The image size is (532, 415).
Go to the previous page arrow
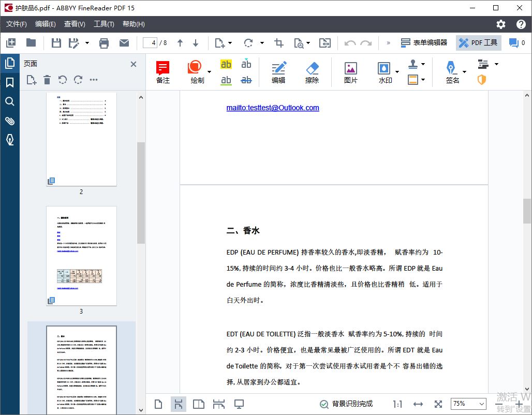[x=180, y=43]
